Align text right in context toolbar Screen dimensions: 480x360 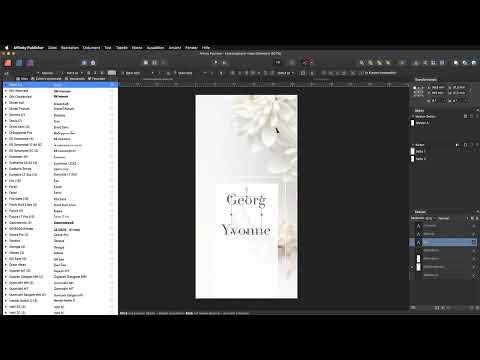coord(247,73)
